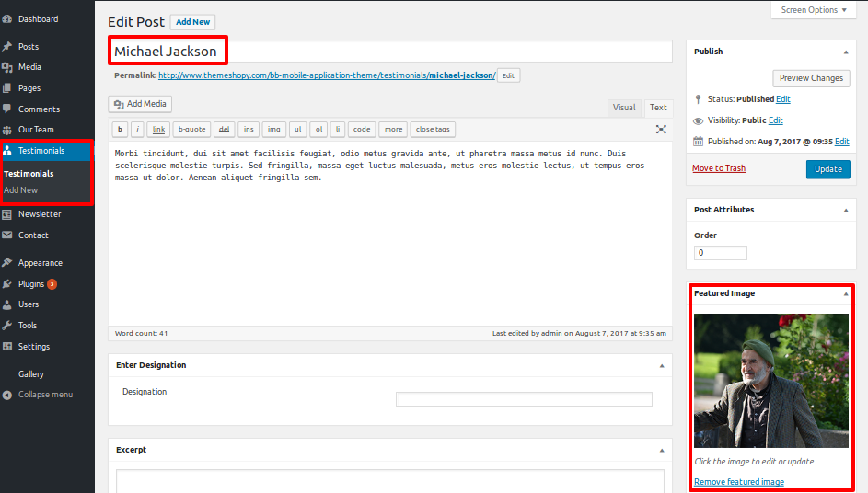Click the Settings sidebar icon
Viewport: 868px width, 493px height.
[x=7, y=347]
